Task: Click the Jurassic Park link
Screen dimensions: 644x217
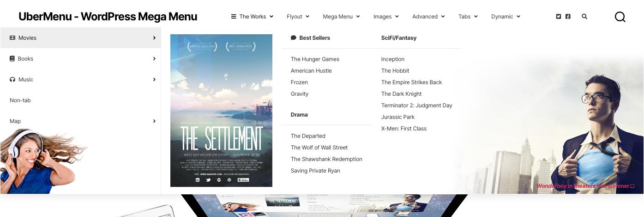Action: click(398, 117)
